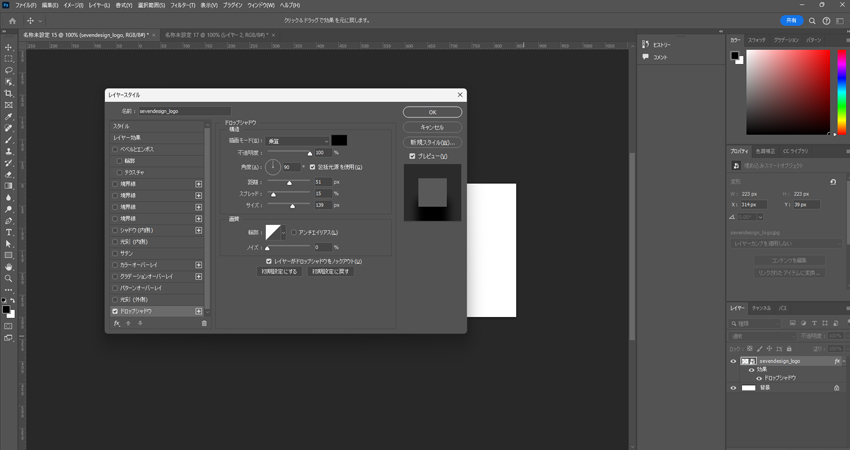This screenshot has width=850, height=450.
Task: Switch to the チャンネル tab
Action: 761,308
